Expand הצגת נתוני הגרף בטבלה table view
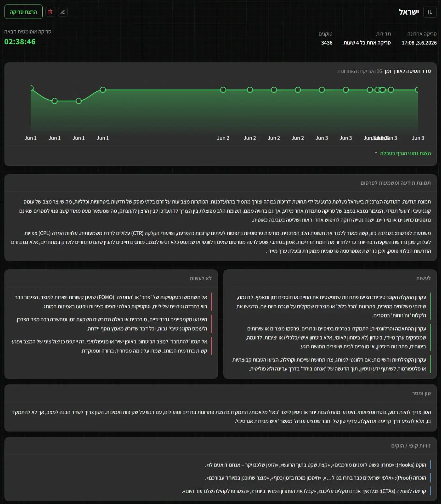This screenshot has height=504, width=441. 405,153
